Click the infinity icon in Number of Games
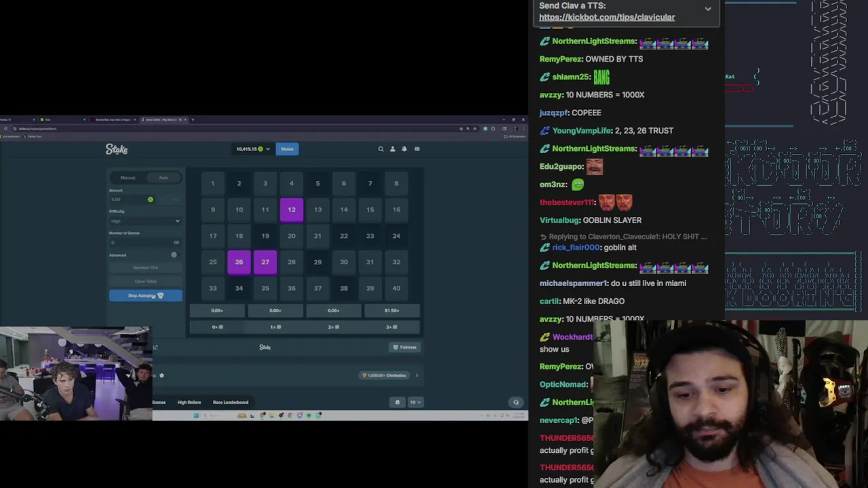 (176, 242)
